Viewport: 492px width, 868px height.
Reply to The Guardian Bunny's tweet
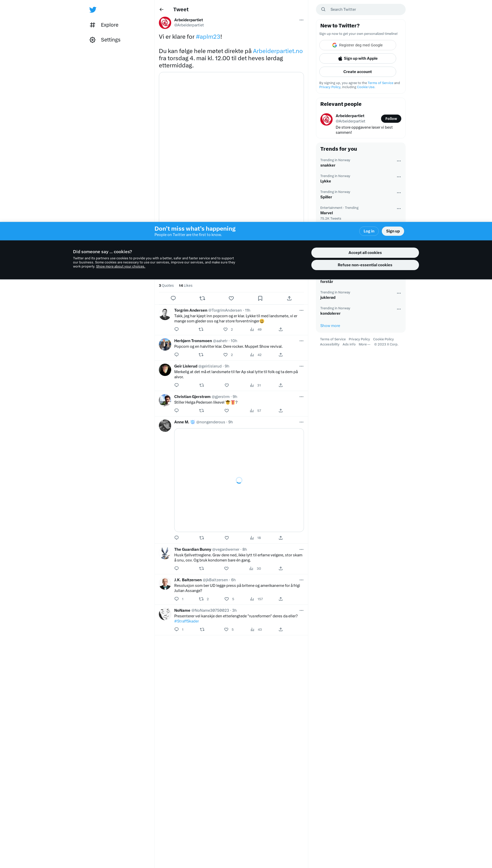(x=176, y=569)
